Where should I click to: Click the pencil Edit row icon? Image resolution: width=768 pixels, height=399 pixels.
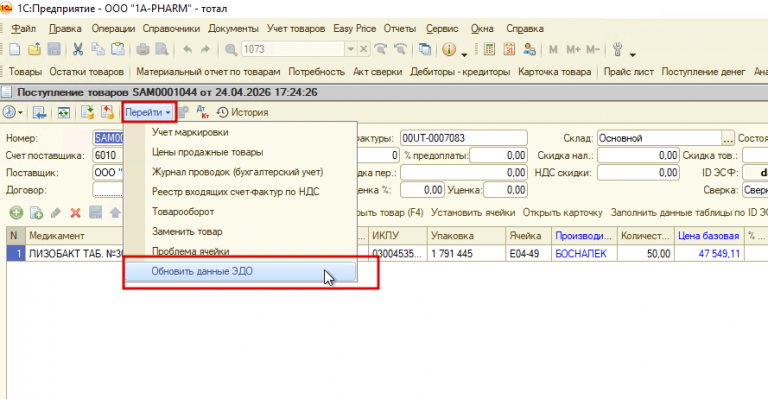pos(56,212)
